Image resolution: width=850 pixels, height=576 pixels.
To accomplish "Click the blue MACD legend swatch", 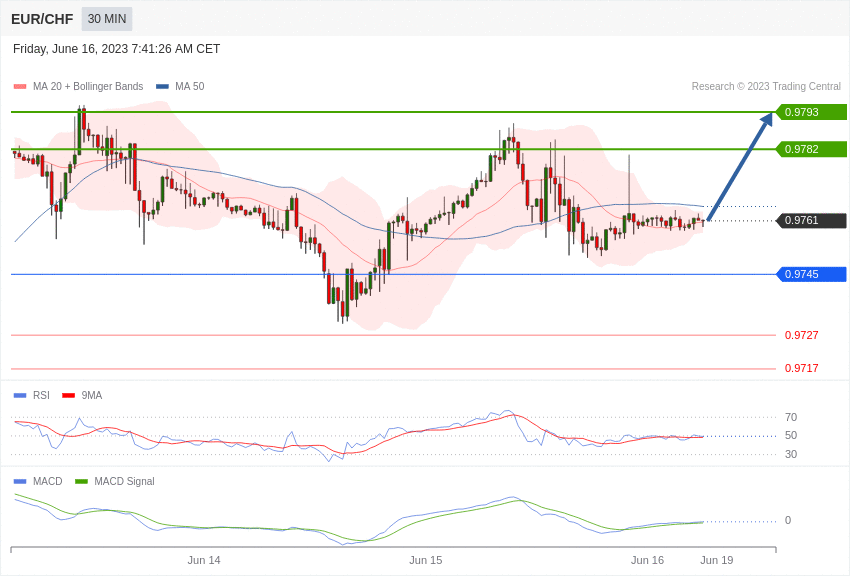I will tap(20, 482).
